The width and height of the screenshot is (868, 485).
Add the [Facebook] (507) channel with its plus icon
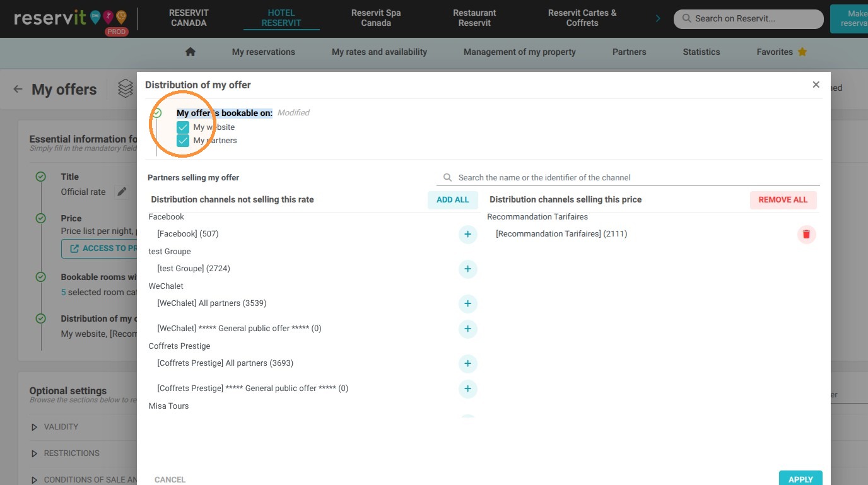click(467, 234)
